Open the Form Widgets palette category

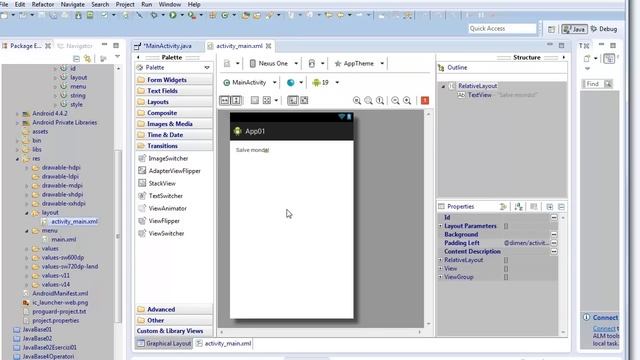click(174, 80)
